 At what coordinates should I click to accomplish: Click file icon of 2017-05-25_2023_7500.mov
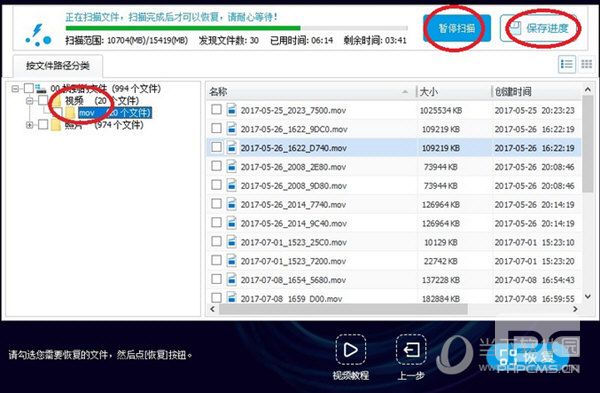pos(231,110)
